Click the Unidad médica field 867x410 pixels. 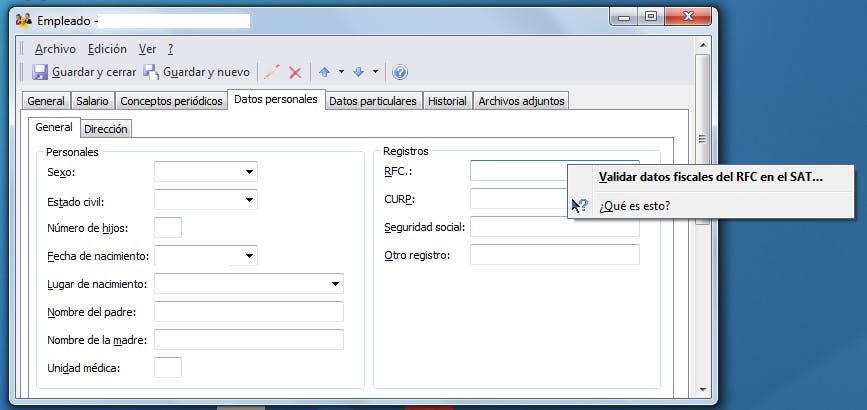[168, 367]
